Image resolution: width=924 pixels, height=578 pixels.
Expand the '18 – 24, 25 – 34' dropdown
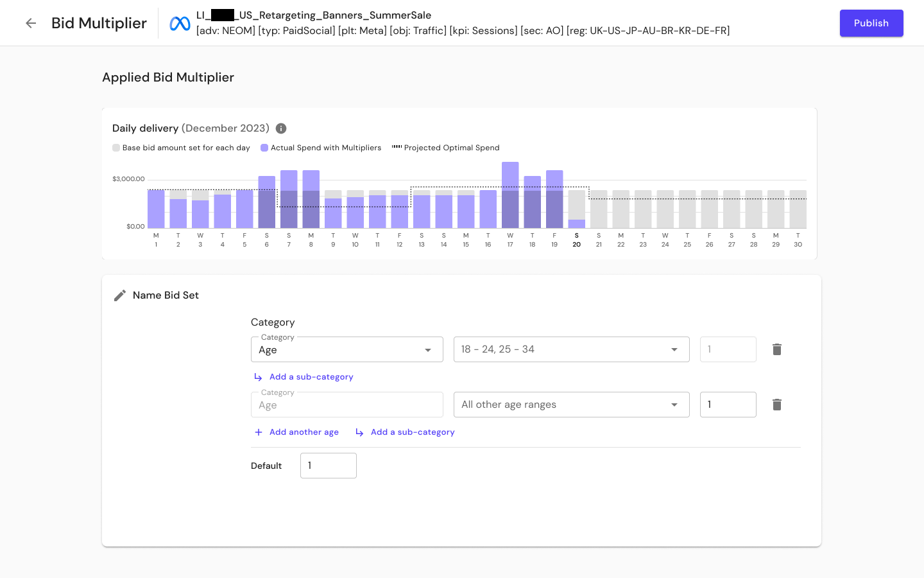571,349
